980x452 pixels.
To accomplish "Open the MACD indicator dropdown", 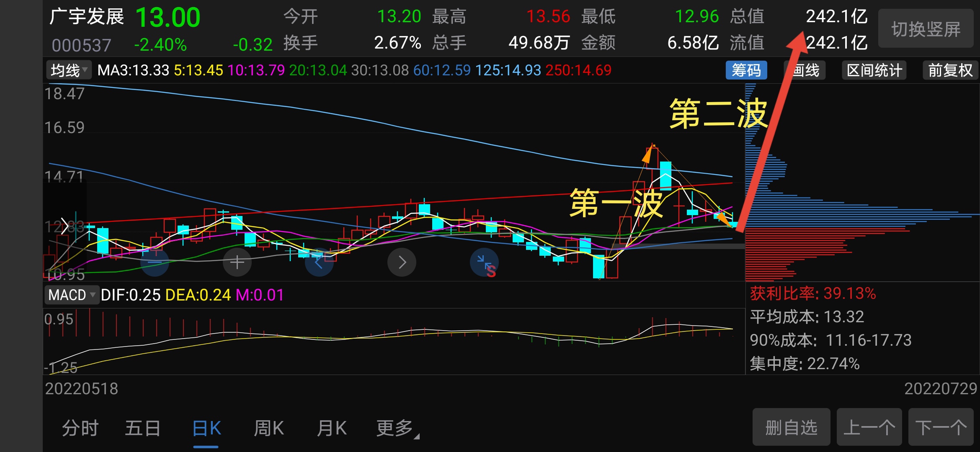I will 71,295.
